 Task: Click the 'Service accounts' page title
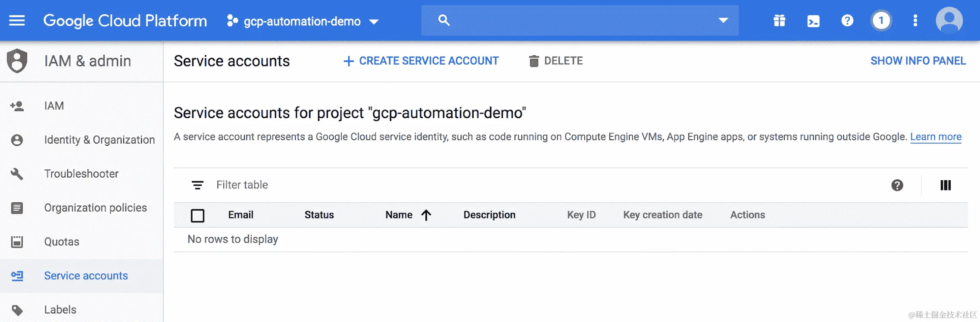232,61
